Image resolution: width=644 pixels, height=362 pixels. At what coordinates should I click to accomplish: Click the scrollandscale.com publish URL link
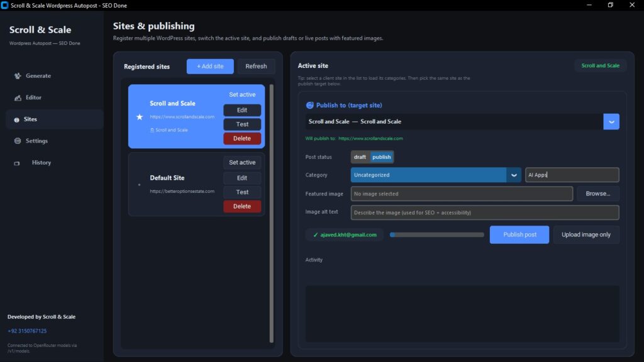370,139
